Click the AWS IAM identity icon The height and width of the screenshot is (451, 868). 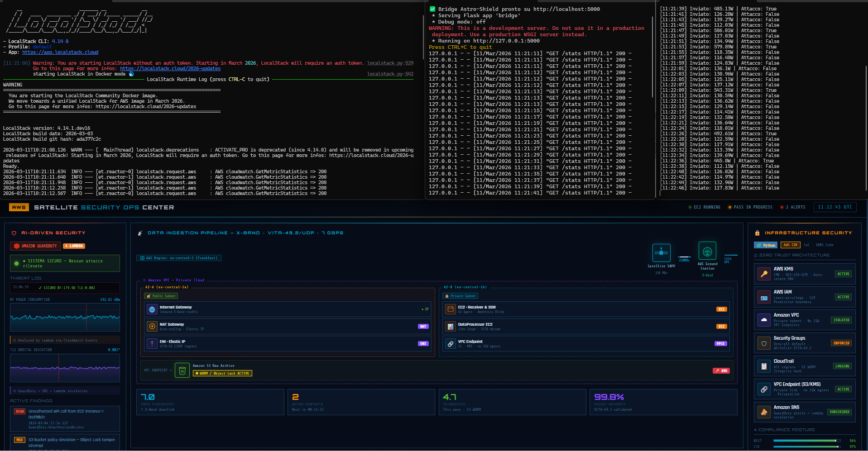pyautogui.click(x=764, y=297)
